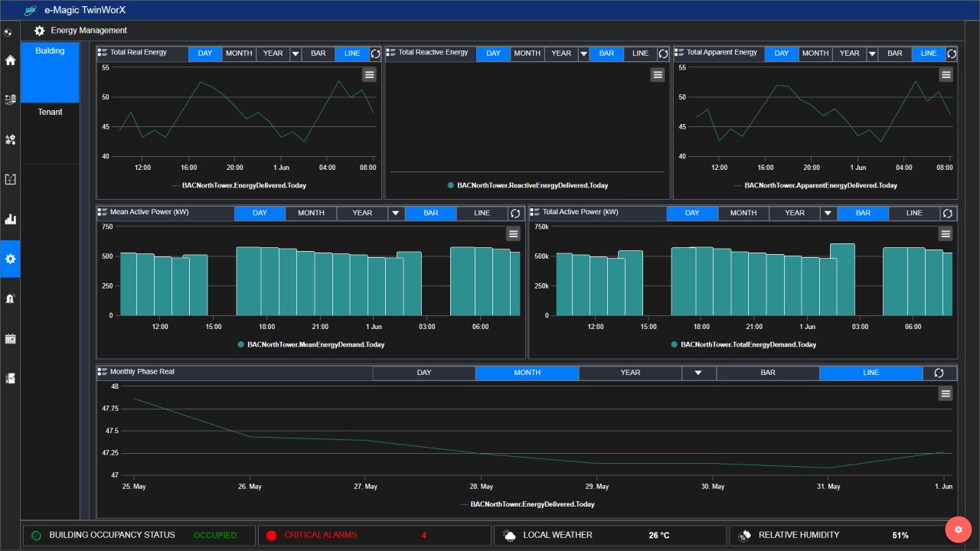The height and width of the screenshot is (551, 980).
Task: Click the bar chart sidebar icon
Action: 10,220
